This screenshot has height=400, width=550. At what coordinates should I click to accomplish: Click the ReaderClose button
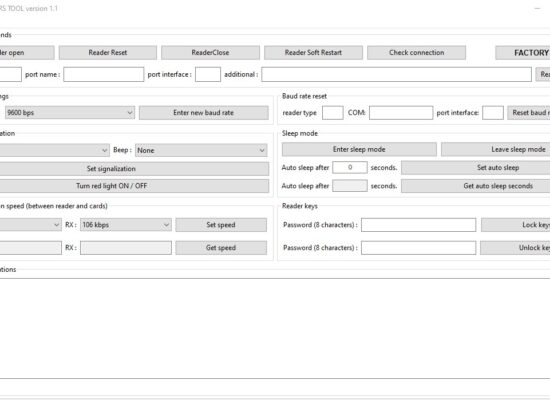pos(210,53)
